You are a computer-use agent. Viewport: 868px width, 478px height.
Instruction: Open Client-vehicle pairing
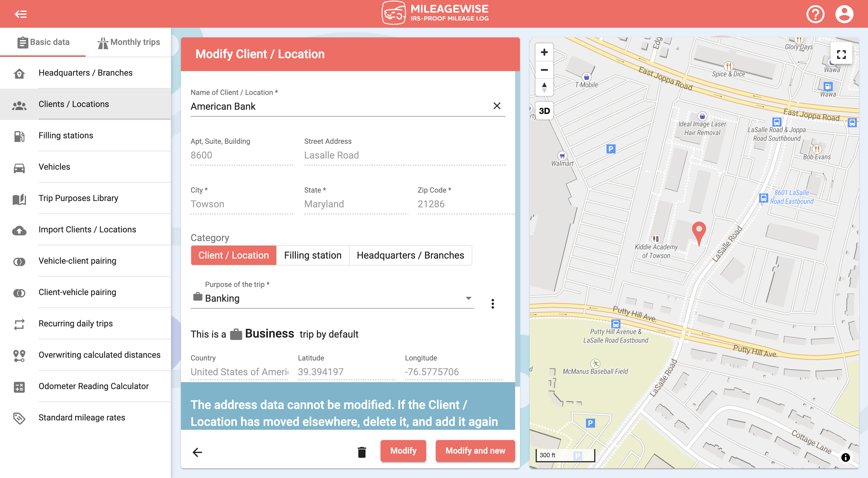86,292
